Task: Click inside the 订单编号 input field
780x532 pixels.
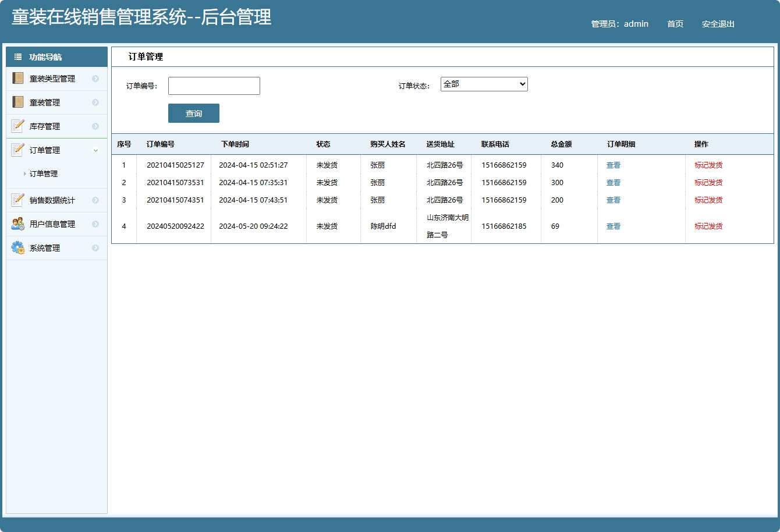Action: [214, 86]
